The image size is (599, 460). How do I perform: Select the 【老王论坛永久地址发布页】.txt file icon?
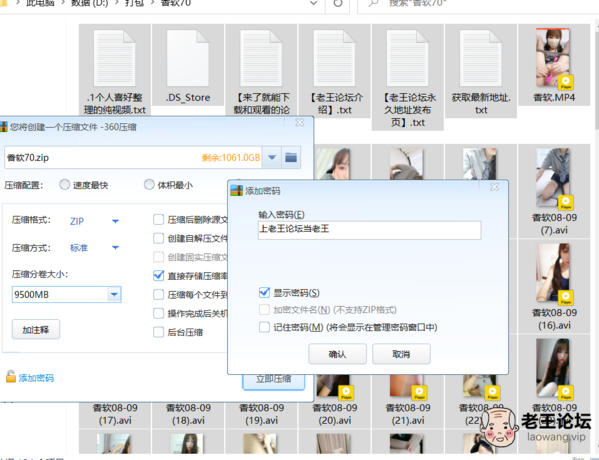(x=407, y=58)
